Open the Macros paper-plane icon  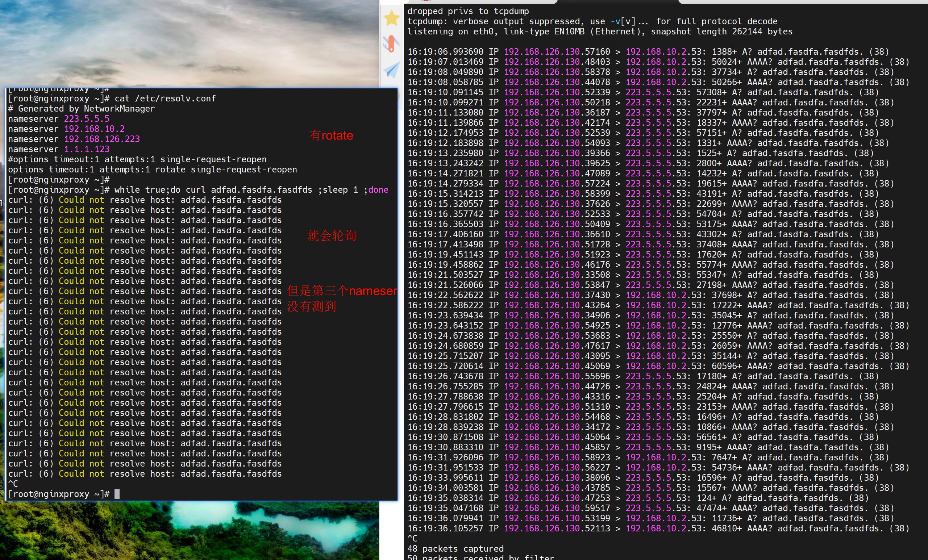[x=391, y=70]
